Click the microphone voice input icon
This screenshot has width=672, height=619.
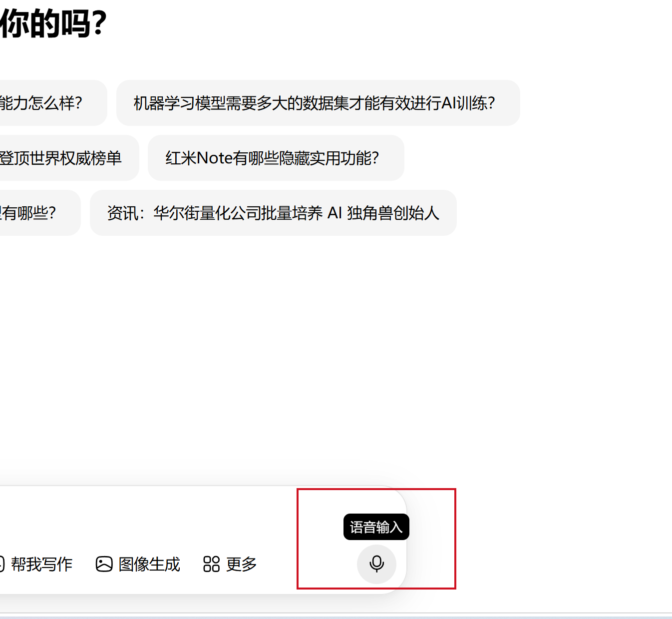(x=376, y=564)
